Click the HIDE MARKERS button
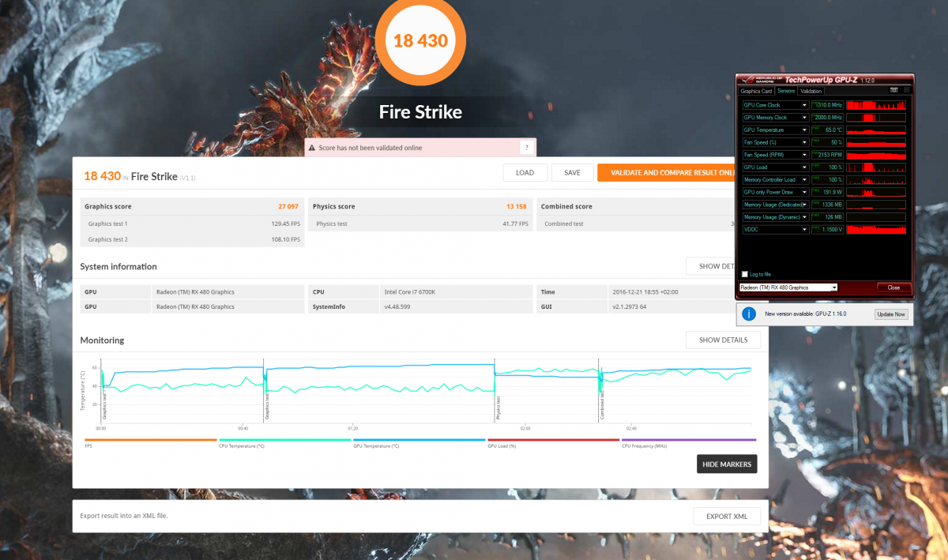948x560 pixels. pos(727,464)
